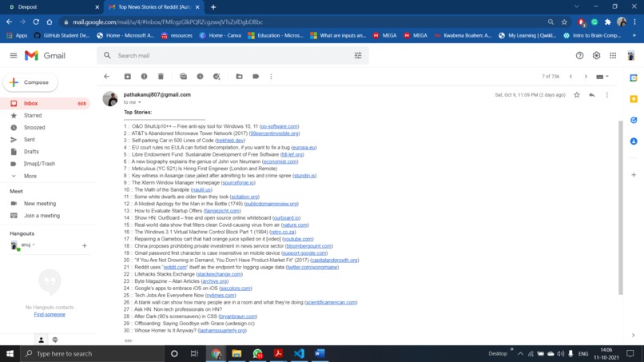Open Visual Studio Code from taskbar

click(299, 353)
